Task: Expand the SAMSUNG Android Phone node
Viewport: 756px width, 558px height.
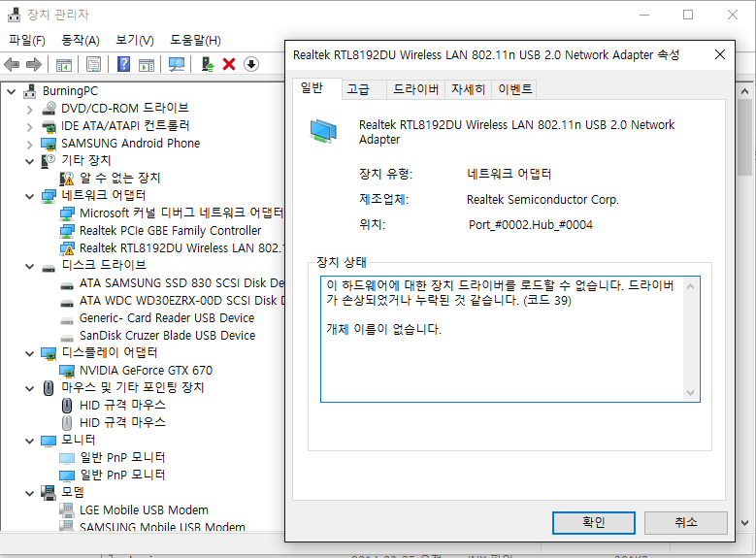Action: coord(30,145)
